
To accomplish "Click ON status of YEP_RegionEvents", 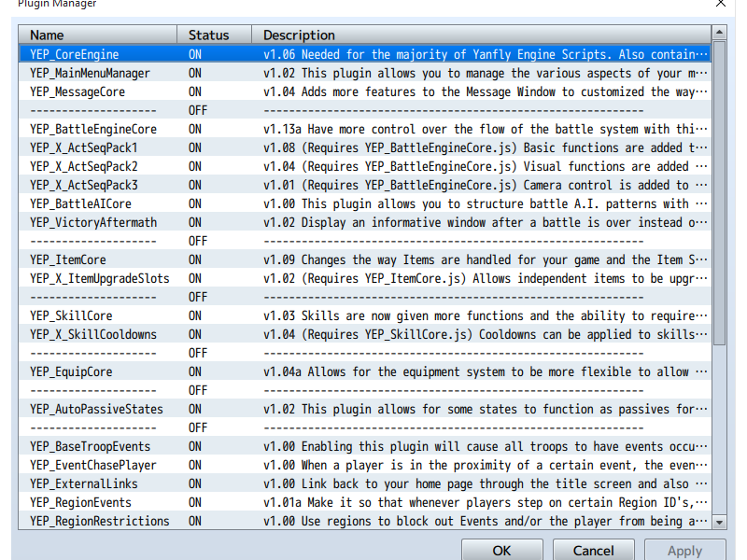I will point(195,502).
